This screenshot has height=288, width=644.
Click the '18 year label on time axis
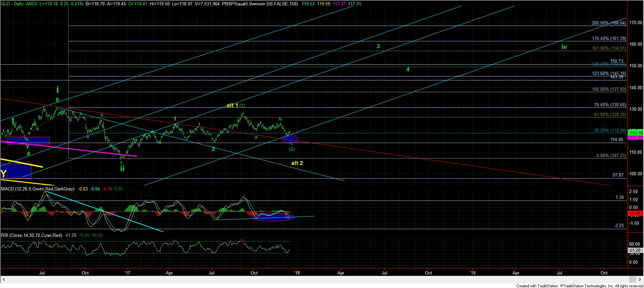pos(296,273)
